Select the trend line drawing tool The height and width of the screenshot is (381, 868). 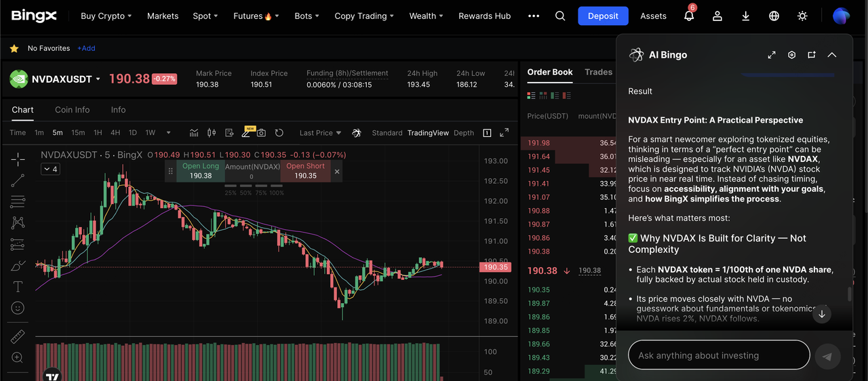(x=18, y=180)
